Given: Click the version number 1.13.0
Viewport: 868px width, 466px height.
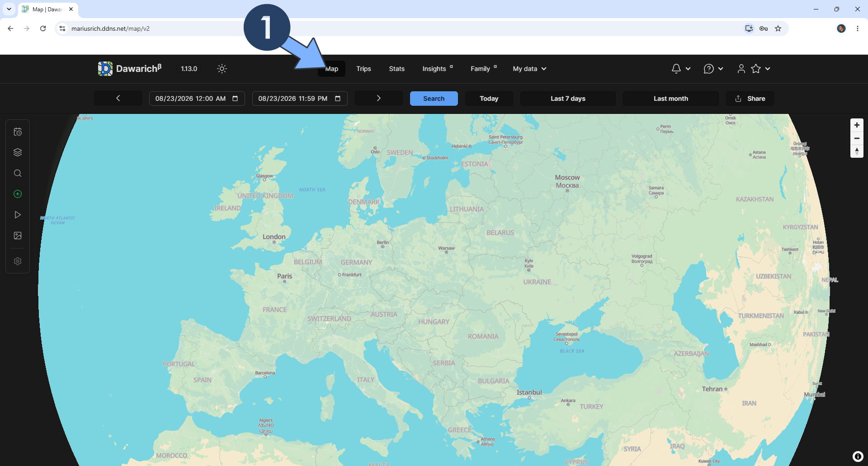Looking at the screenshot, I should pos(189,69).
